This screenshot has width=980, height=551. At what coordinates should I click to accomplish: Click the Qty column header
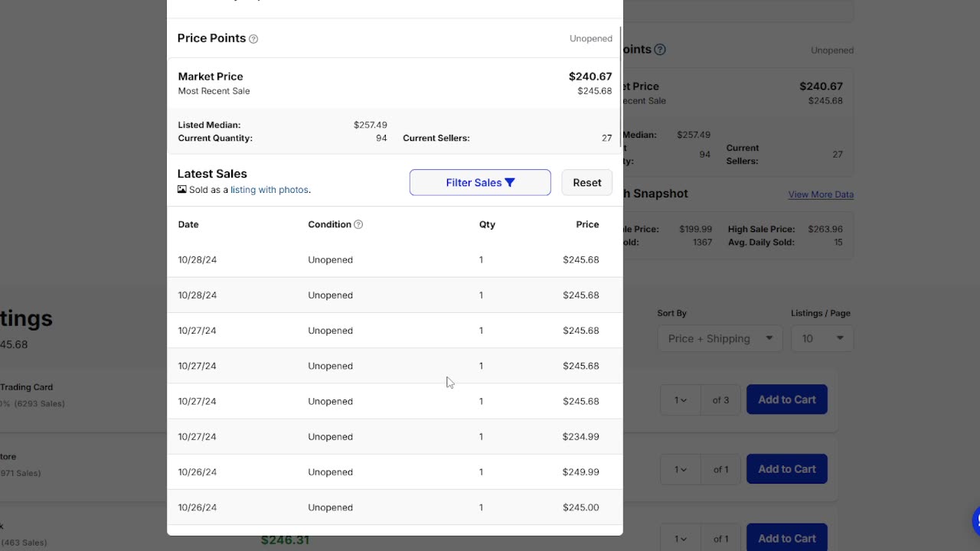click(x=487, y=224)
